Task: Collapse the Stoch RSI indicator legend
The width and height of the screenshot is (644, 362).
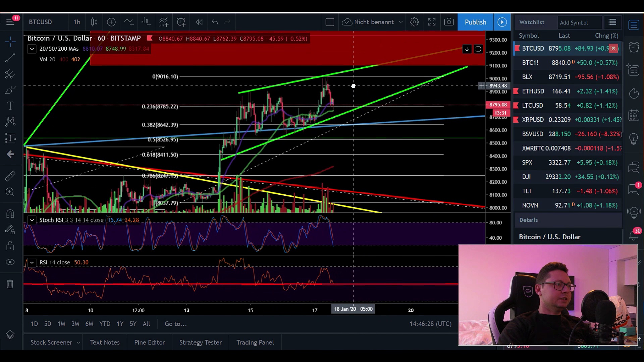Action: pos(32,220)
